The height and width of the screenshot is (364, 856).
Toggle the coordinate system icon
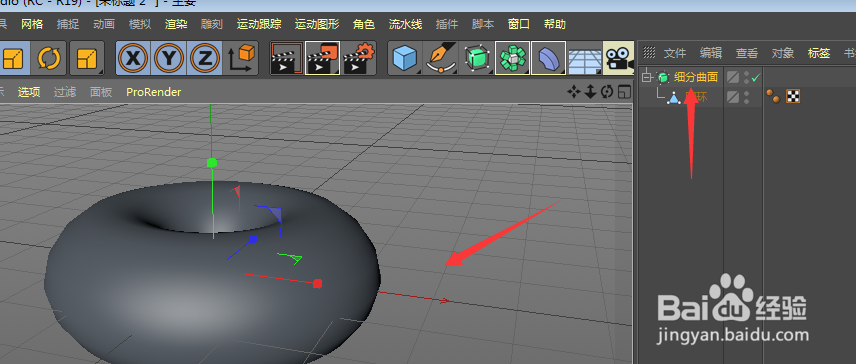point(241,58)
